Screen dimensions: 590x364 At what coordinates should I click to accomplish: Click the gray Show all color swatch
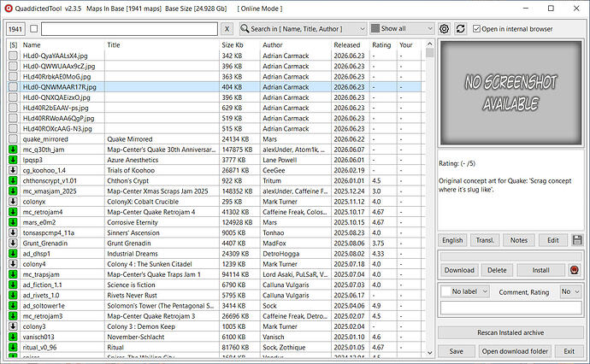375,28
